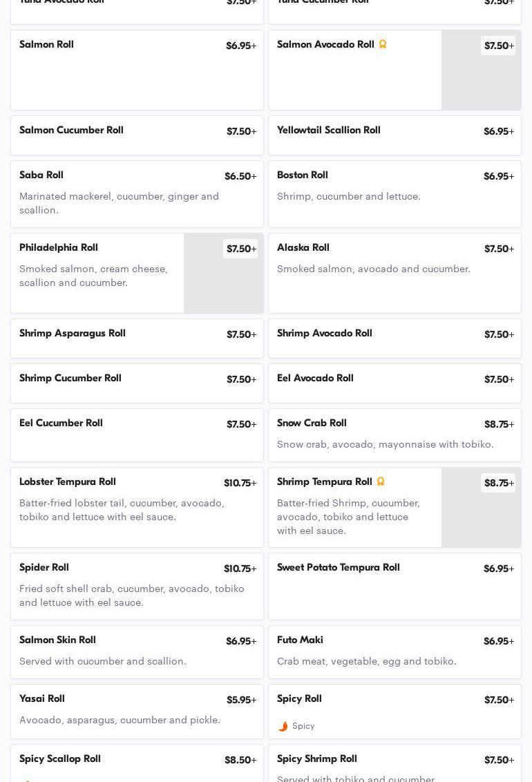
Task: Select the Futo Maki title
Action: click(300, 640)
